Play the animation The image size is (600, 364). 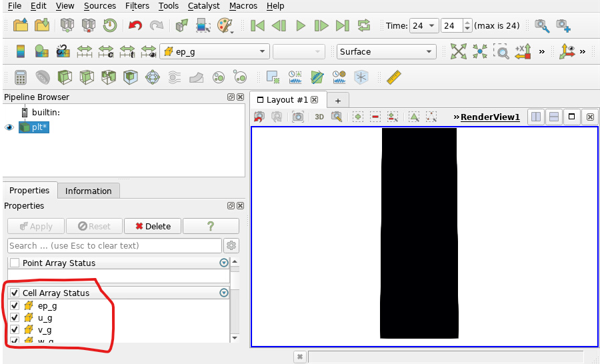[x=301, y=25]
